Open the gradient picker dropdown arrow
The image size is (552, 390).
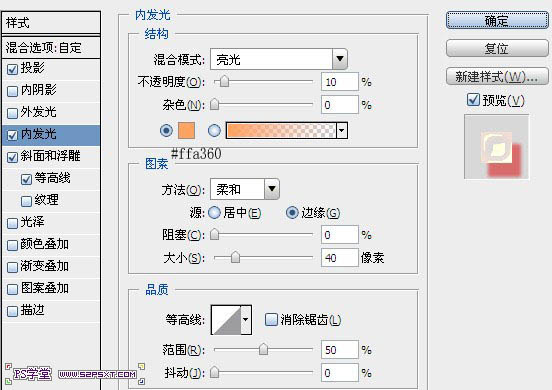pos(341,131)
